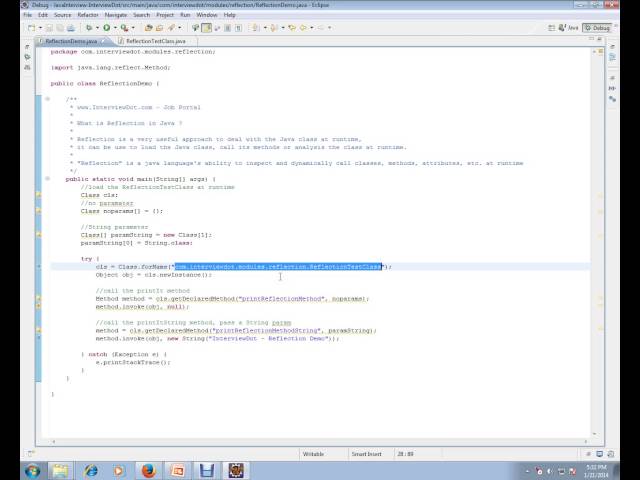
Task: Open the Edit menu
Action: pos(43,15)
